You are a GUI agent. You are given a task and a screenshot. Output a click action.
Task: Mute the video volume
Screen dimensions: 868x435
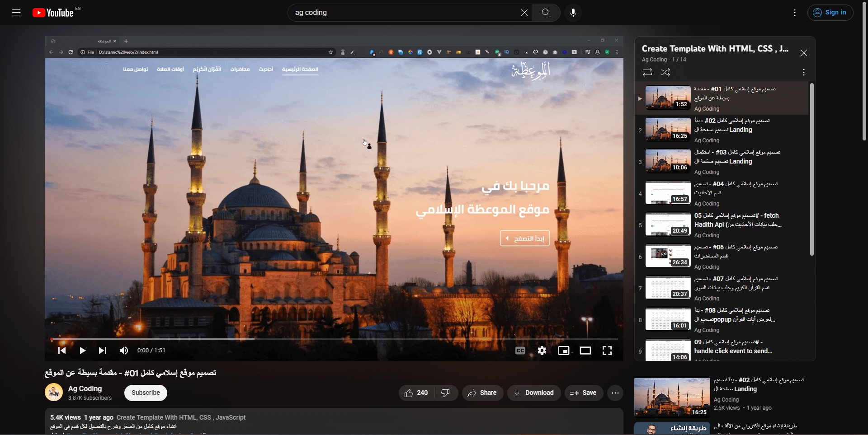pyautogui.click(x=123, y=351)
